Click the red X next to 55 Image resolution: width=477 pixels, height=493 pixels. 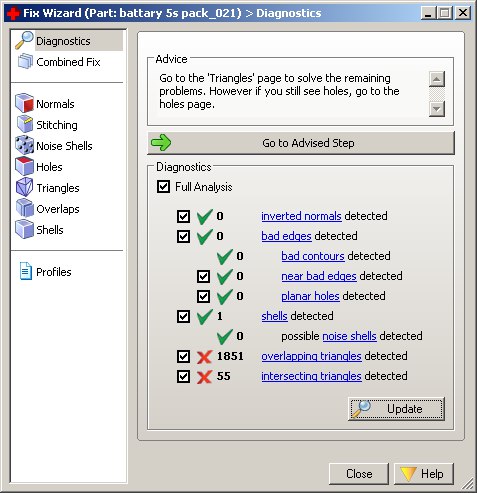click(x=204, y=377)
